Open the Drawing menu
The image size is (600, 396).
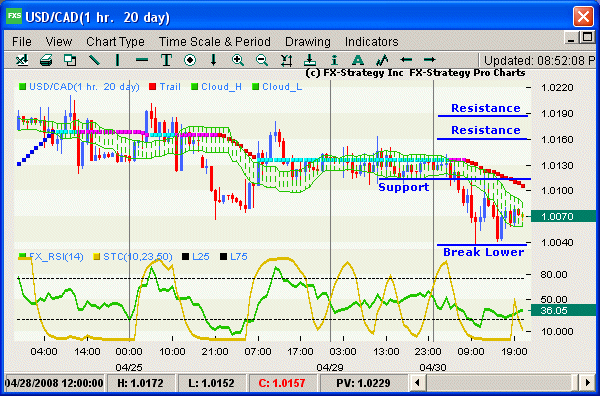pyautogui.click(x=308, y=41)
